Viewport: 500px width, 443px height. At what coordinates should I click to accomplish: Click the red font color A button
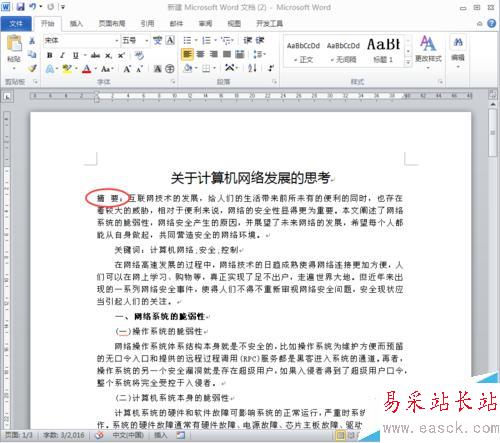[87, 69]
